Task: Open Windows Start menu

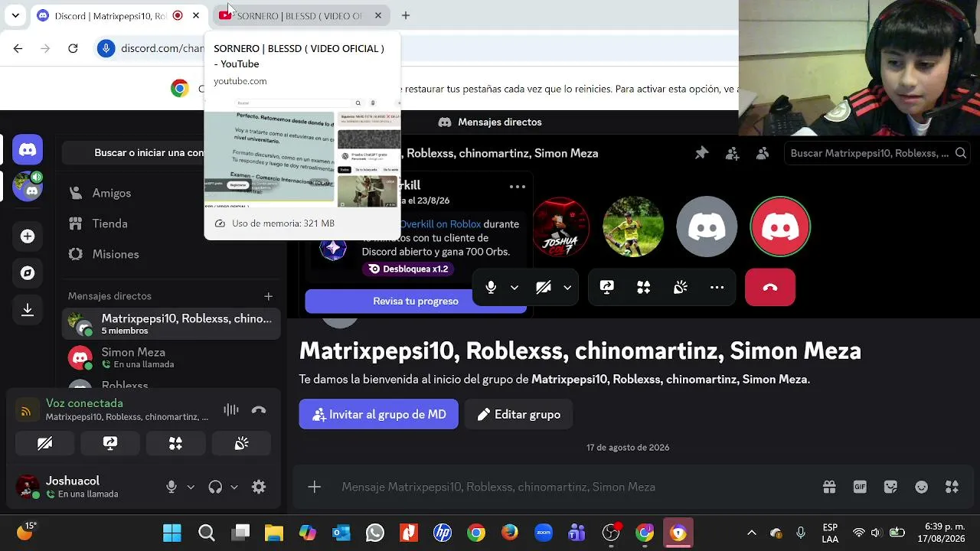Action: [x=172, y=533]
